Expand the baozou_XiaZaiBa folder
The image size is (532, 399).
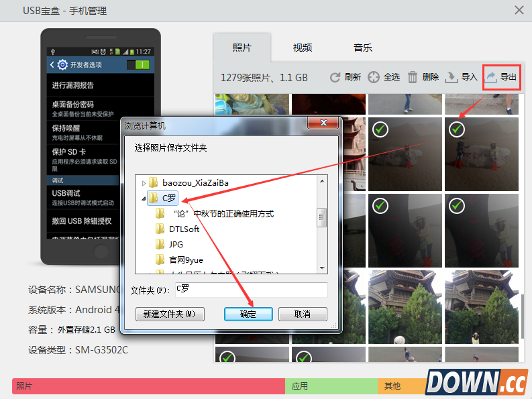click(144, 182)
